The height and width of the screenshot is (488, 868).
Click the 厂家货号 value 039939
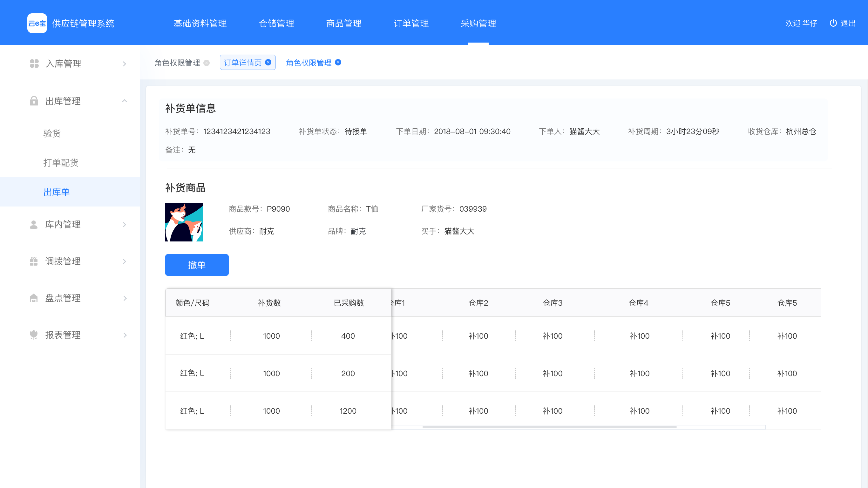coord(473,209)
